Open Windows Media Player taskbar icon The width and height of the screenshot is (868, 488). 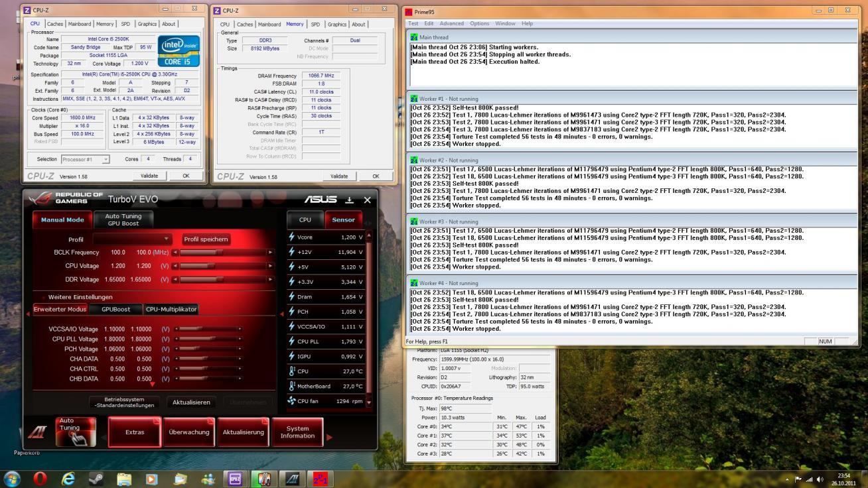(152, 478)
